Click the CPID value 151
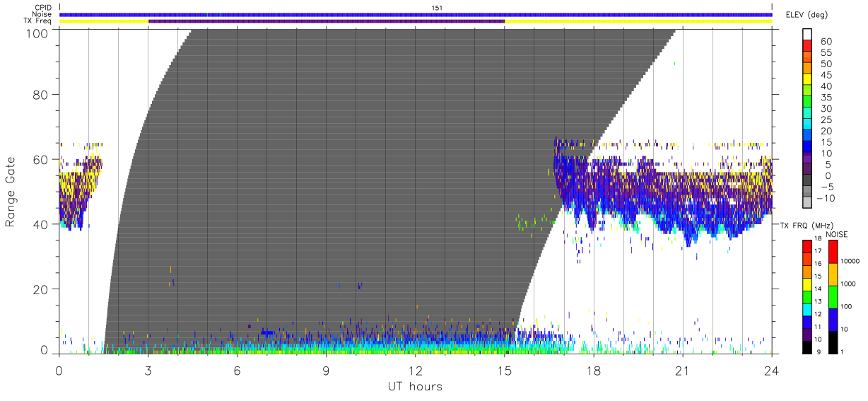The image size is (868, 401). point(438,8)
